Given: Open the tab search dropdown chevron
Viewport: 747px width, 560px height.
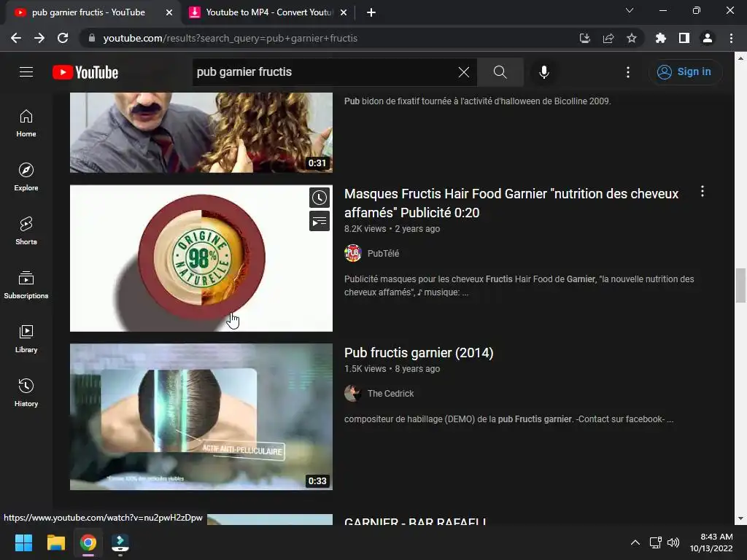Looking at the screenshot, I should point(630,10).
